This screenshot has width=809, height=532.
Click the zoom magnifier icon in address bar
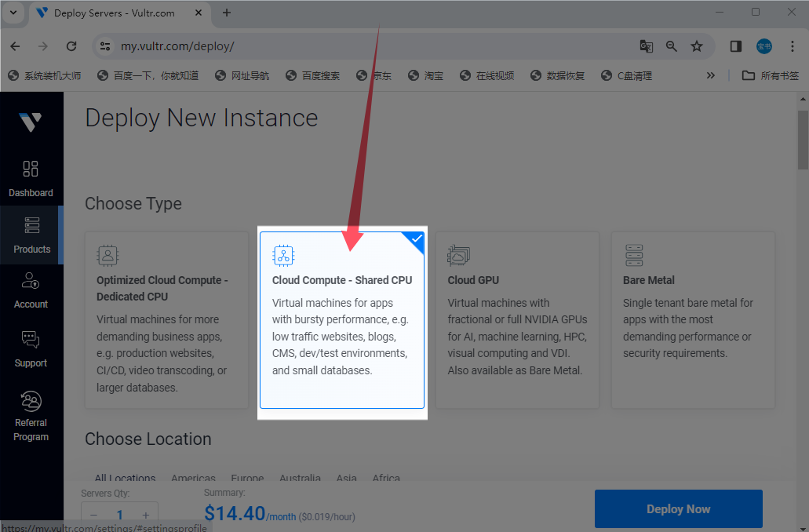click(672, 46)
